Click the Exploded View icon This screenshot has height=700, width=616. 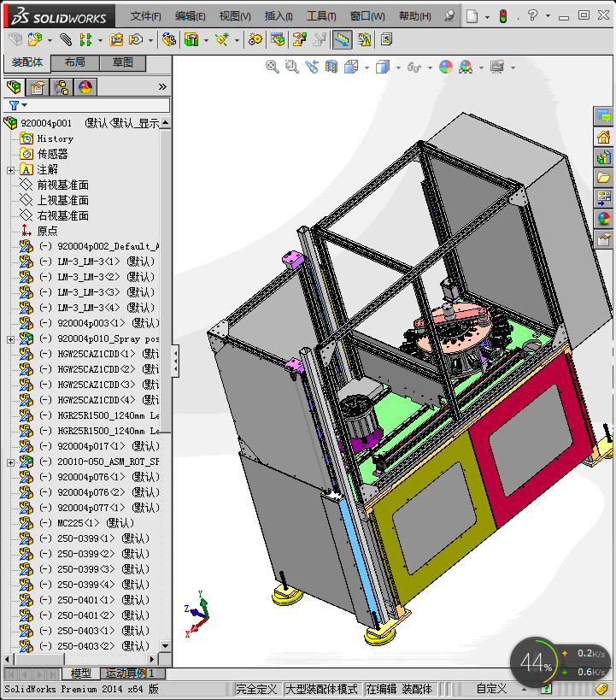[x=300, y=39]
